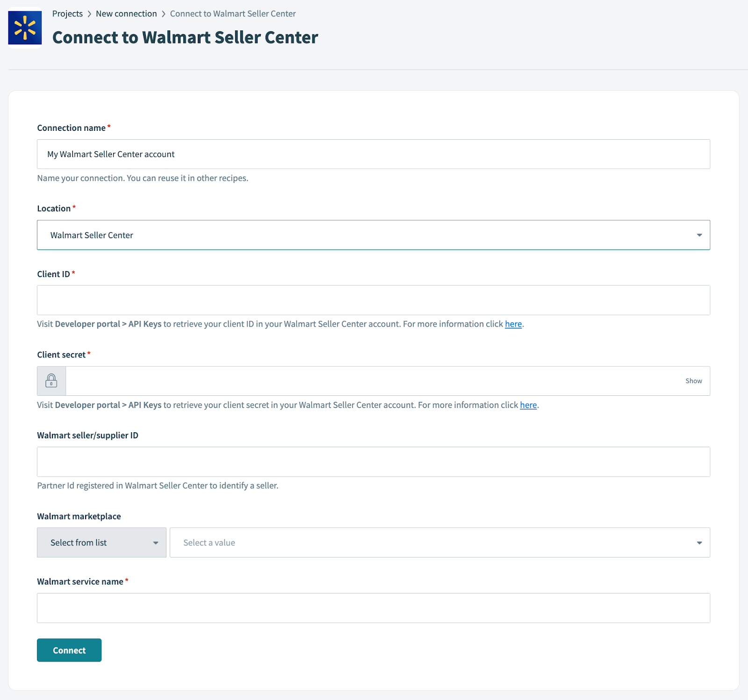Navigate to Projects via breadcrumb
This screenshot has height=700, width=748.
67,14
